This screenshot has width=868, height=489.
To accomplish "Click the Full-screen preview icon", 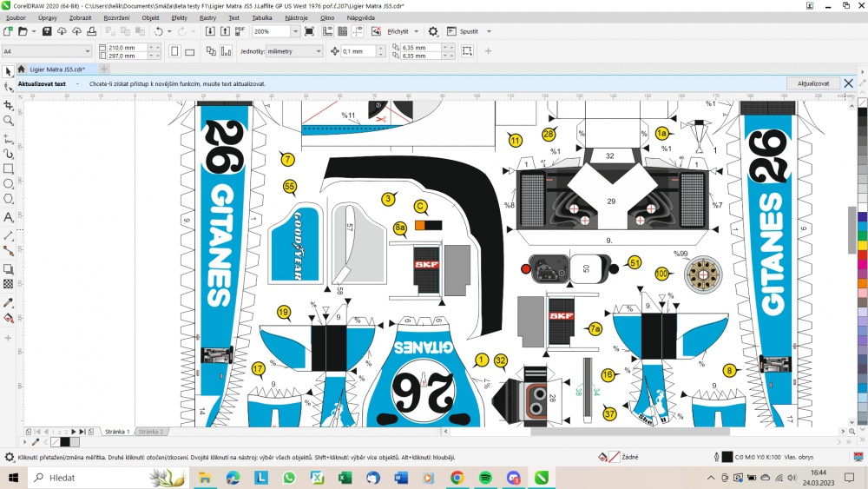I will click(310, 31).
